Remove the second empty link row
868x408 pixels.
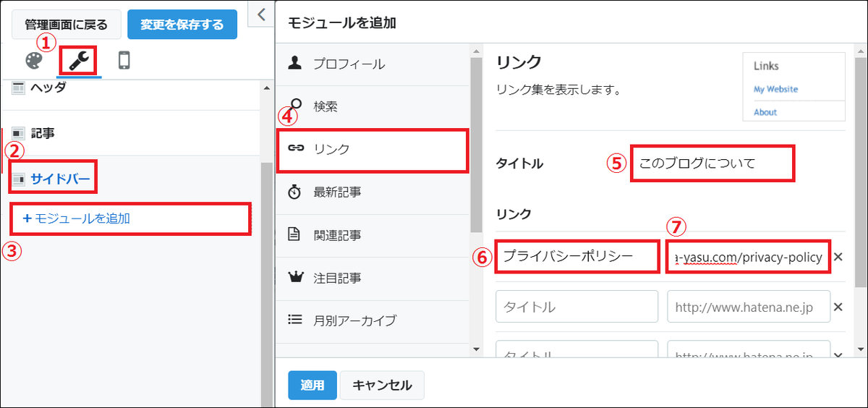pos(838,307)
